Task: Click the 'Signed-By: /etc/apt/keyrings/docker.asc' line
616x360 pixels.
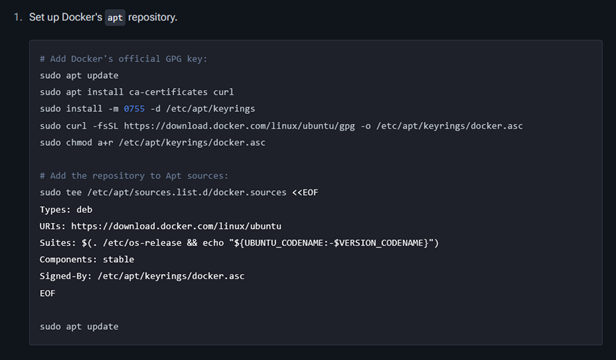Action: (x=142, y=276)
